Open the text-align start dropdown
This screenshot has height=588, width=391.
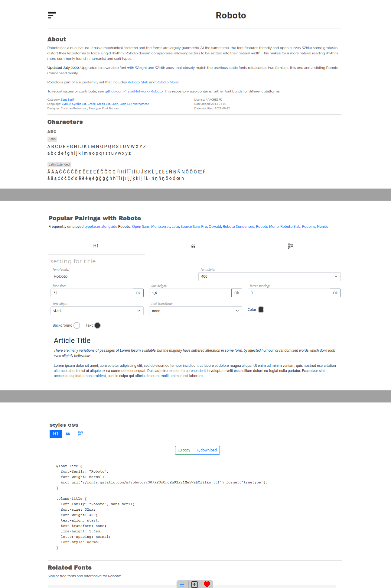97,311
